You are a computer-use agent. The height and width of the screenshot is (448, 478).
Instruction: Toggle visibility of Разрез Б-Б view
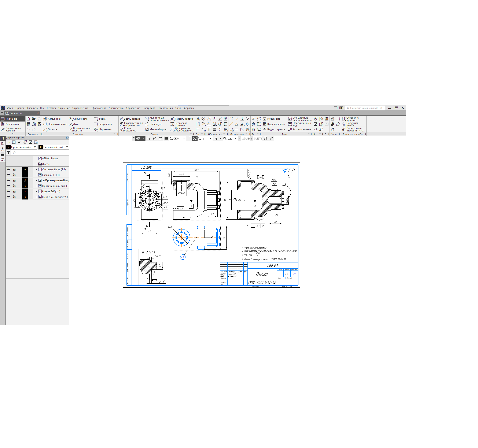point(8,191)
